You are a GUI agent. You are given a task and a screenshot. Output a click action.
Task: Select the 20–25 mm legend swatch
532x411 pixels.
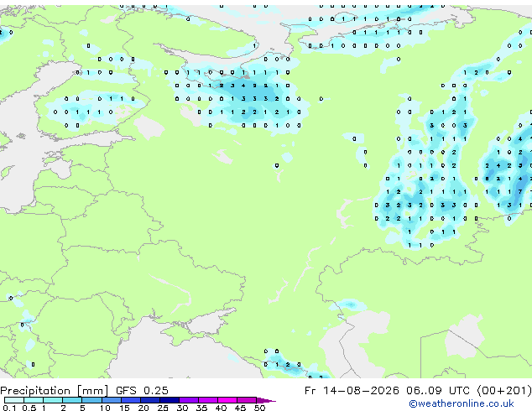tap(150, 400)
